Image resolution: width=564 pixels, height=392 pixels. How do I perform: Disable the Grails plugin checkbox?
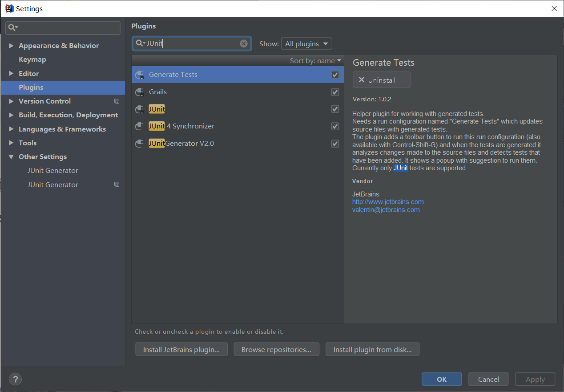[335, 92]
